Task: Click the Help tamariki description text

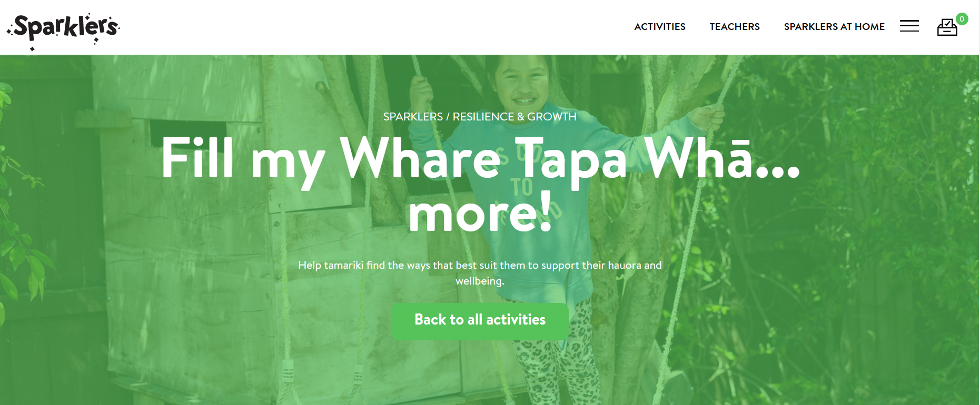Action: 480,273
